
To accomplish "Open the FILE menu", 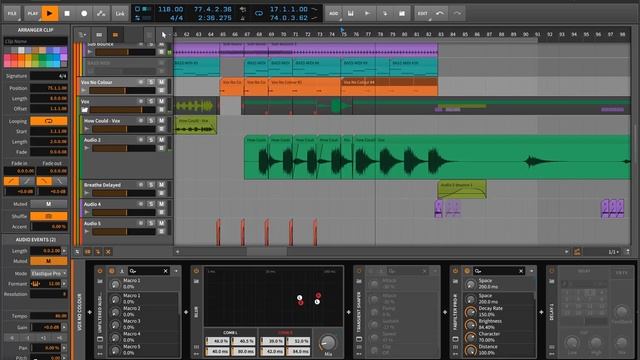I will (12, 13).
